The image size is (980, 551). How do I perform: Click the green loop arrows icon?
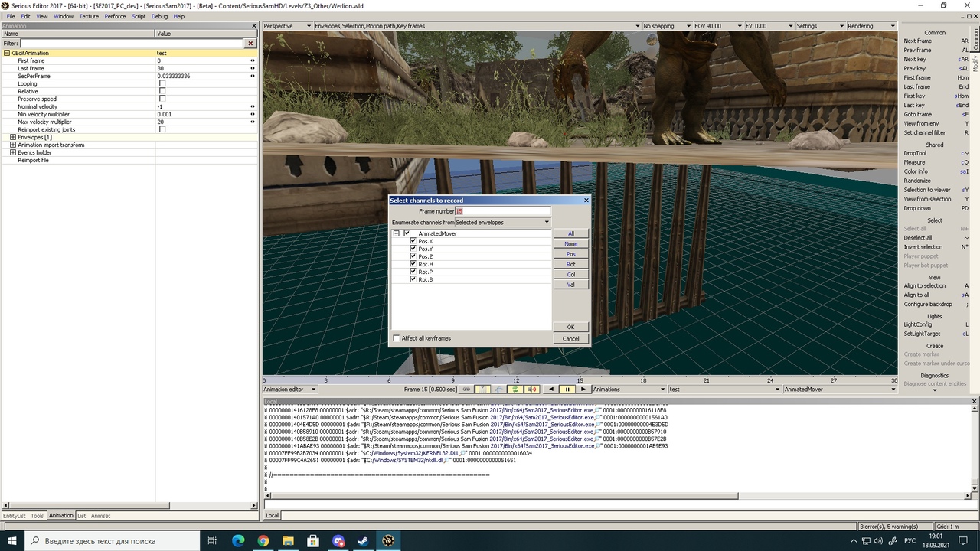click(x=515, y=390)
